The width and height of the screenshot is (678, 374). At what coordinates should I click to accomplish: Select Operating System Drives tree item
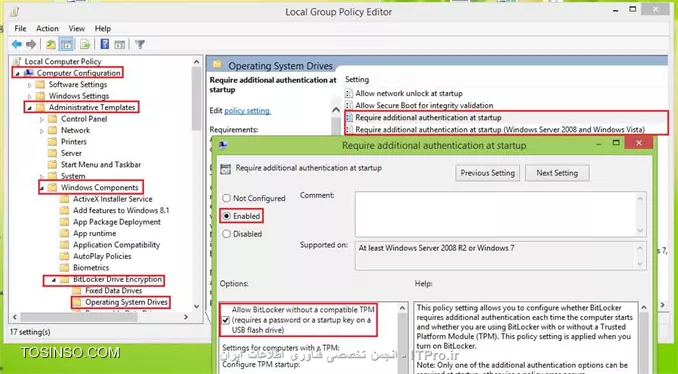pyautogui.click(x=126, y=302)
